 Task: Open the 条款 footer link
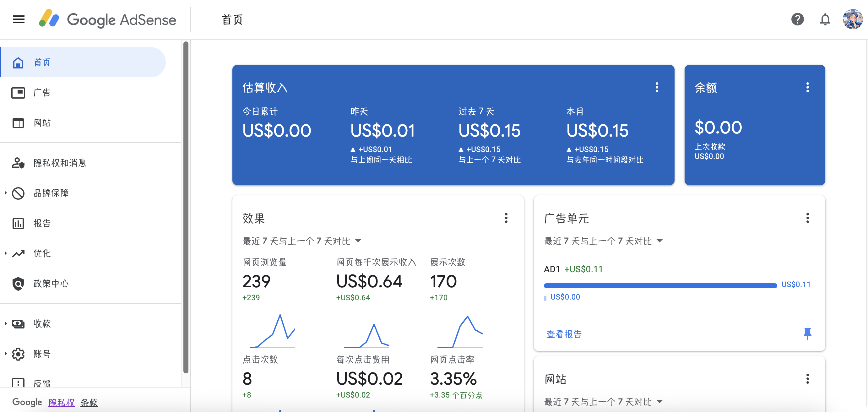pos(89,402)
